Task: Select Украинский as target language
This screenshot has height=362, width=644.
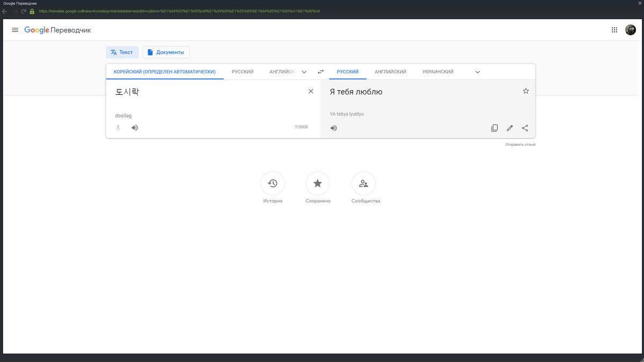Action: [x=438, y=72]
